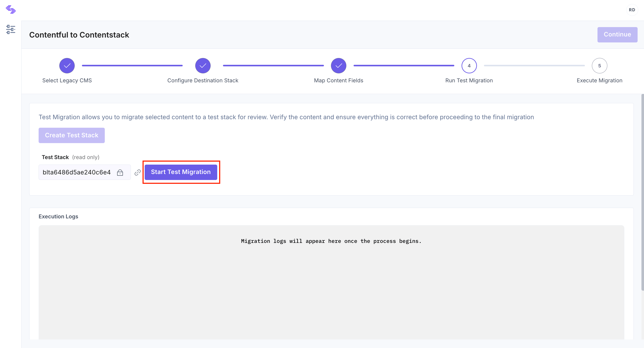Click the Map Content Fields checkmark step

pyautogui.click(x=338, y=66)
